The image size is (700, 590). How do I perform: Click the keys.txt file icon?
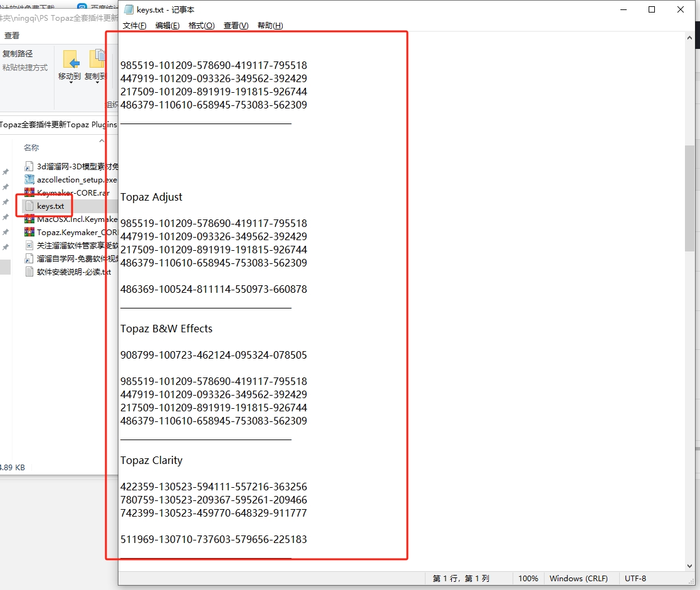29,206
